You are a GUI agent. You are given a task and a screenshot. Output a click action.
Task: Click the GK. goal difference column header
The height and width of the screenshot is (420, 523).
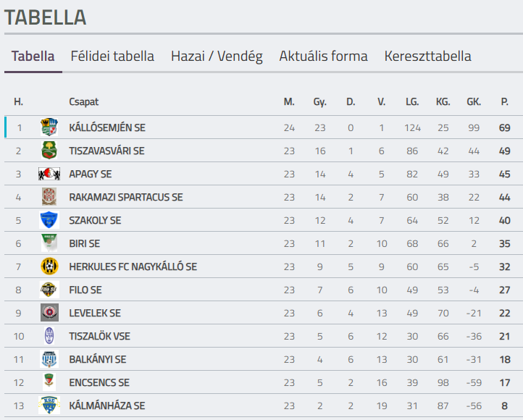[474, 101]
